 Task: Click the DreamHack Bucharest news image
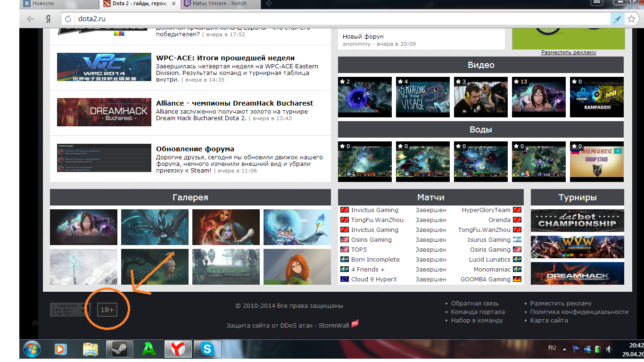click(104, 112)
